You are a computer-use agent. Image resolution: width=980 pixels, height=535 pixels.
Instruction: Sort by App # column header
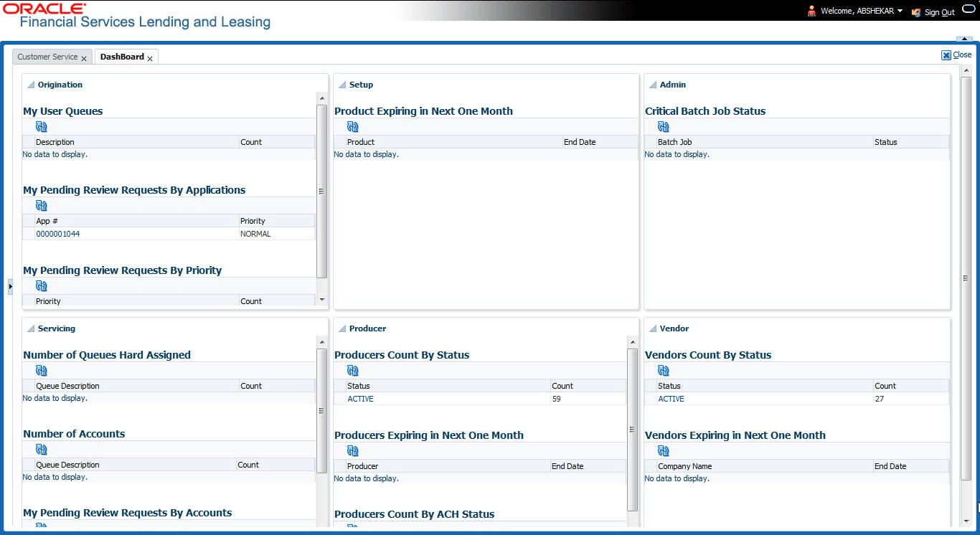click(x=136, y=221)
